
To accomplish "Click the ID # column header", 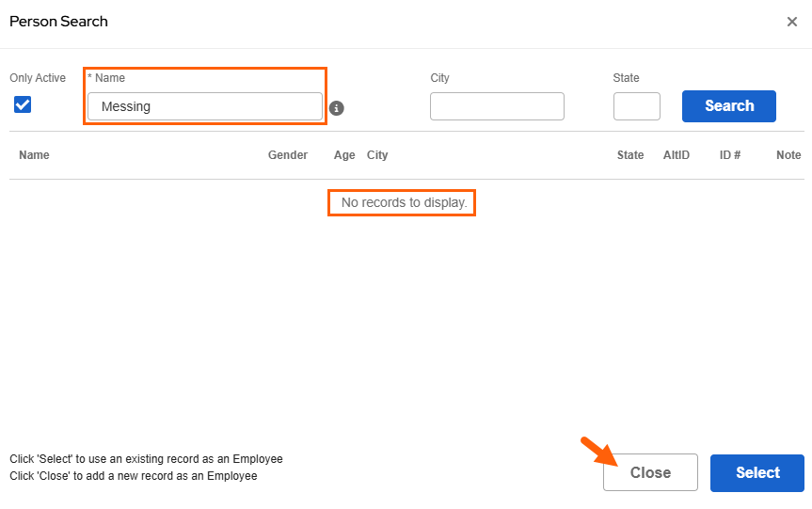I will (730, 155).
